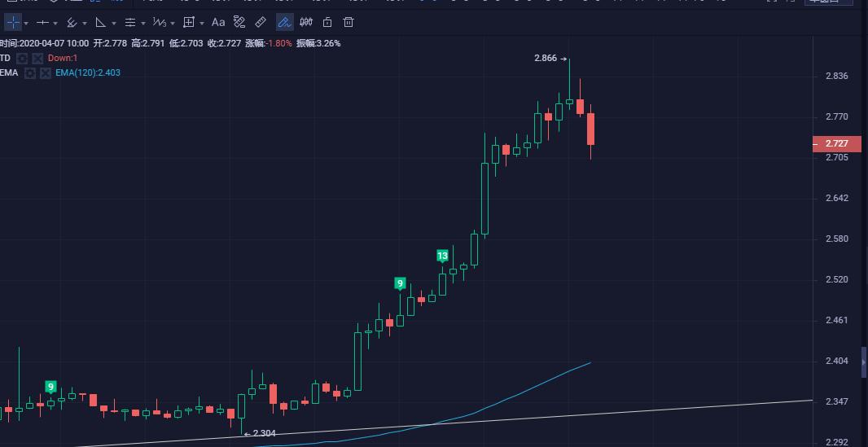Select the Fibonacci levels line tool
The width and height of the screenshot is (868, 447).
click(x=130, y=23)
